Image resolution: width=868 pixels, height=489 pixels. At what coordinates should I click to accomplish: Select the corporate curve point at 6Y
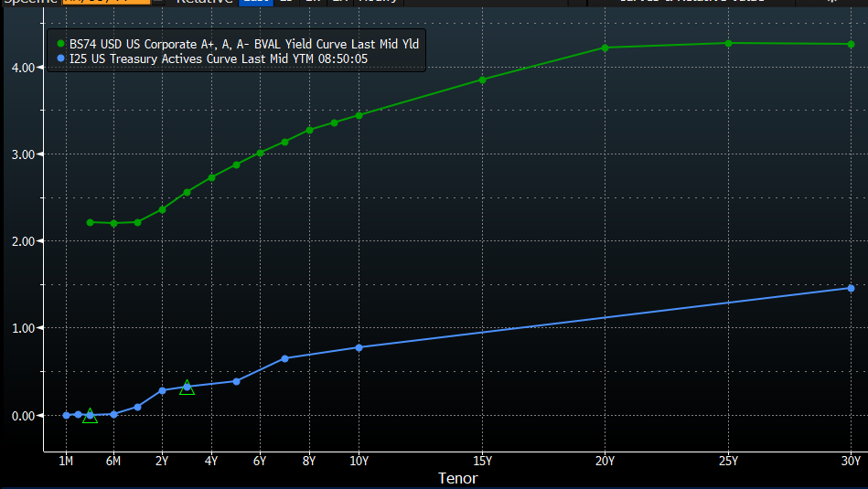[260, 154]
